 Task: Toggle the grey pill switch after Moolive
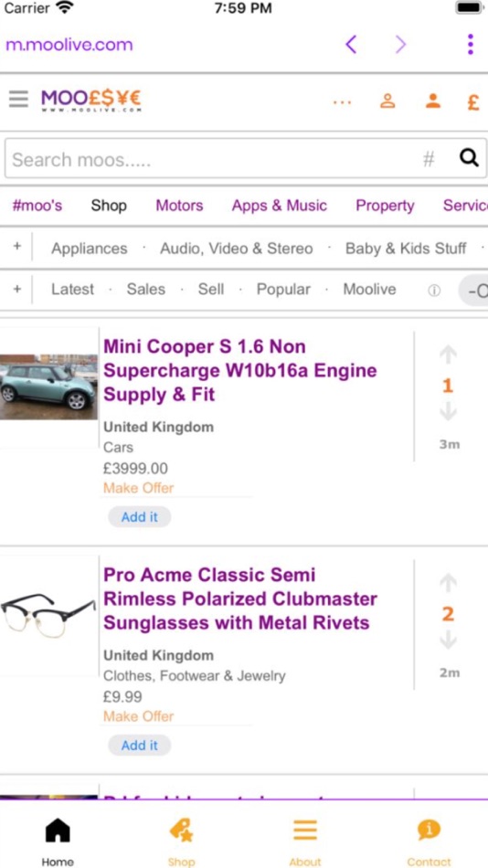(x=473, y=291)
